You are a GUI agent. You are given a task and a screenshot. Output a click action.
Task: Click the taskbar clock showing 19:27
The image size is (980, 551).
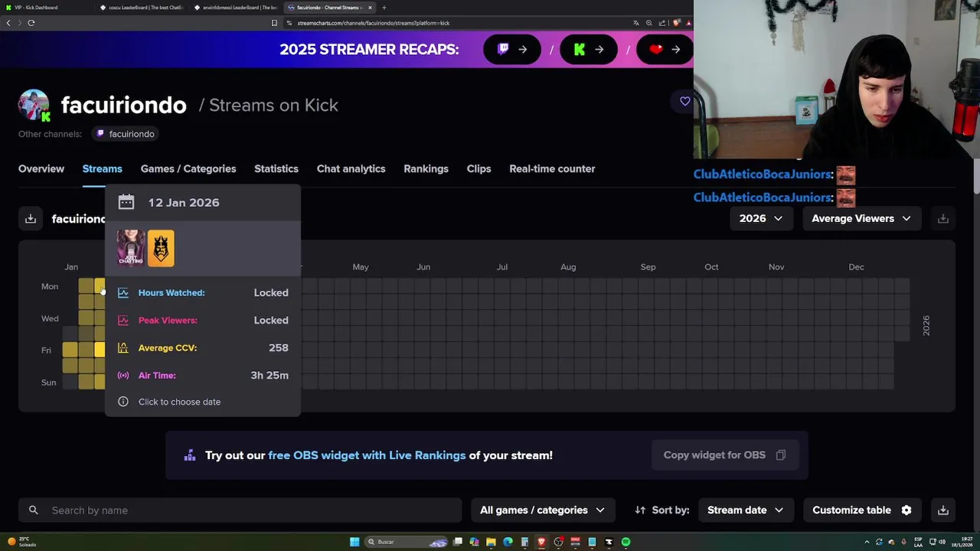(963, 542)
